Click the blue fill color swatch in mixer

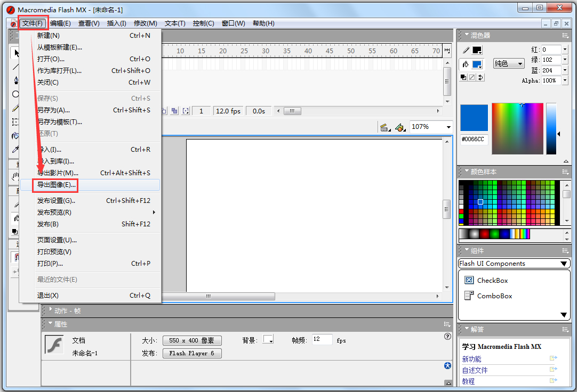pos(477,64)
